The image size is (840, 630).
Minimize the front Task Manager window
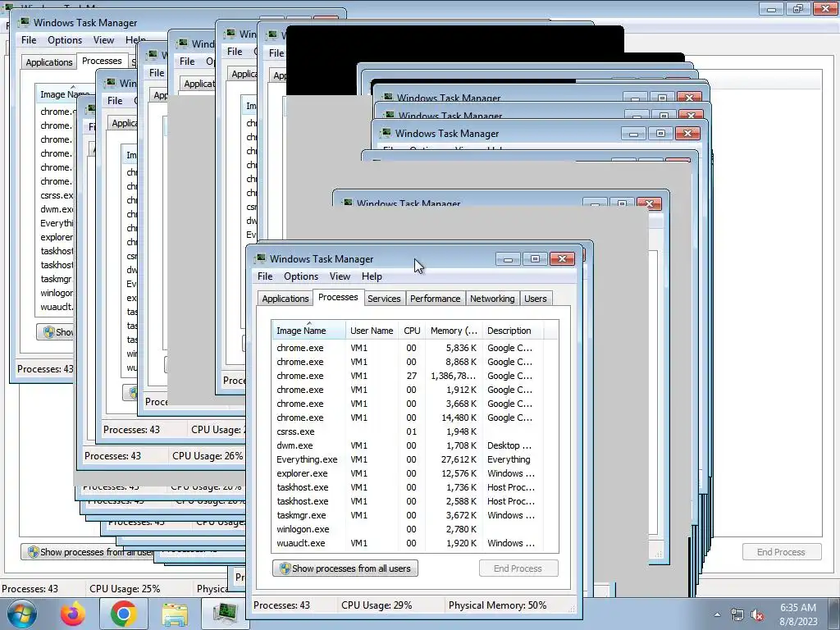pyautogui.click(x=508, y=258)
